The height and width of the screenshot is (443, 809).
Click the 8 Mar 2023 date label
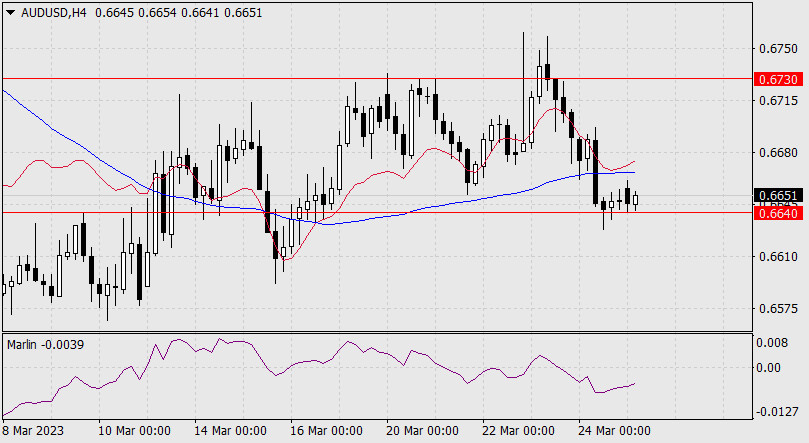pyautogui.click(x=34, y=431)
